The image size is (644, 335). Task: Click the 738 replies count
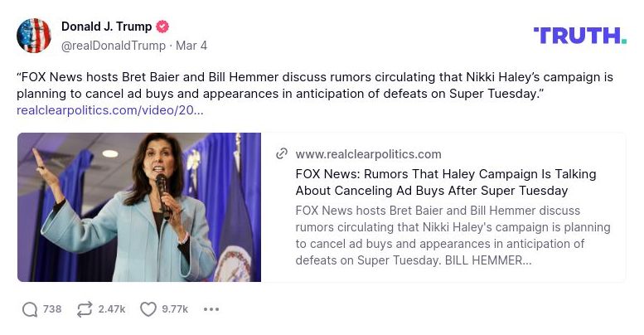[x=52, y=309]
